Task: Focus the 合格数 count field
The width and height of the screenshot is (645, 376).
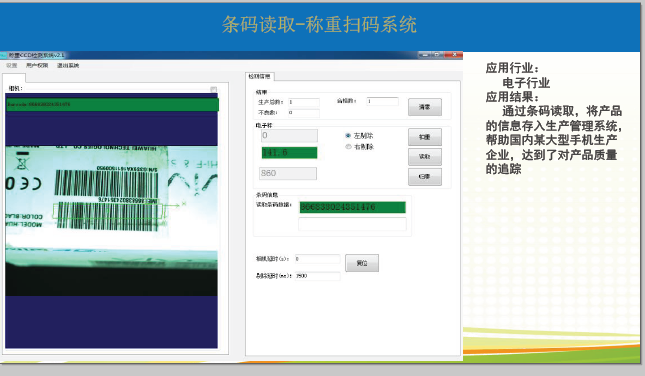Action: click(383, 101)
